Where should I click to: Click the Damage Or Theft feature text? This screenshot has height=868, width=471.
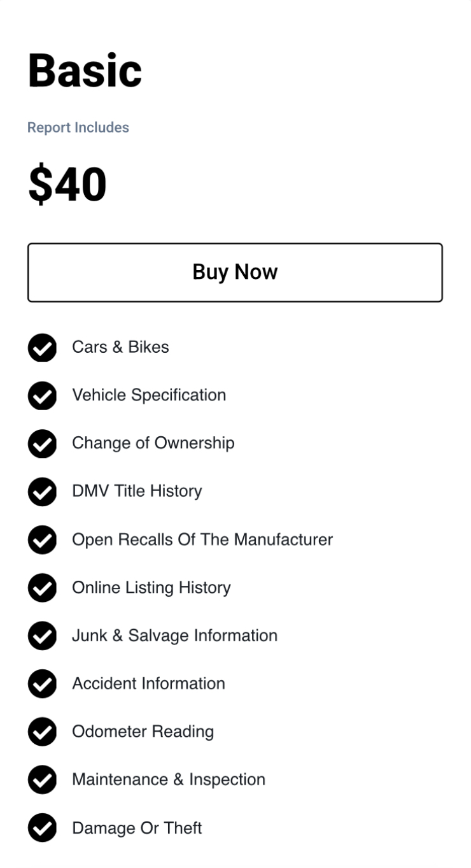[x=137, y=828]
